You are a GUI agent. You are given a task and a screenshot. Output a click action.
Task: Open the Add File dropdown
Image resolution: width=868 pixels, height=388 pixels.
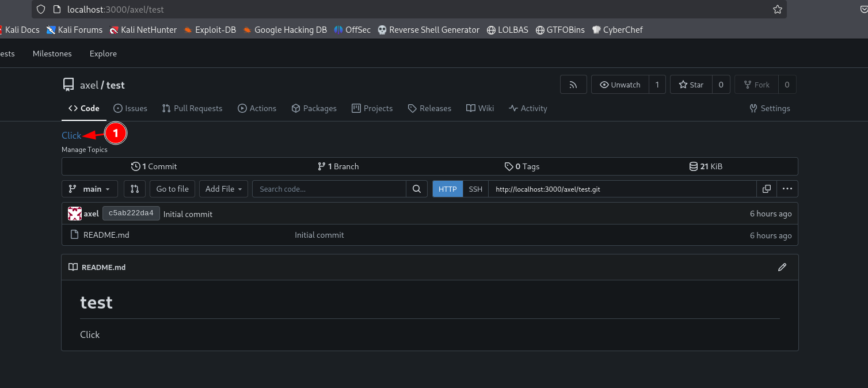click(x=223, y=189)
